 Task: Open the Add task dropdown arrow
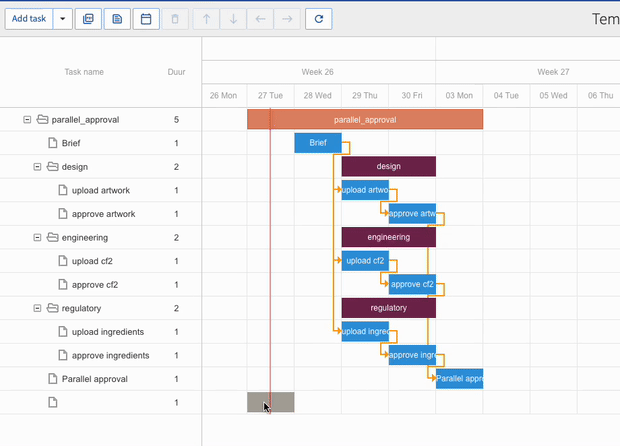coord(63,19)
